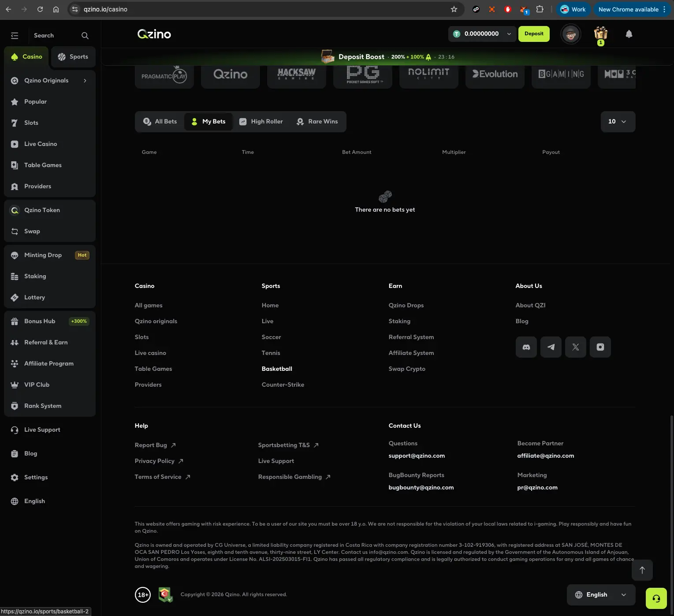
Task: Open the notifications bell
Action: tap(629, 34)
